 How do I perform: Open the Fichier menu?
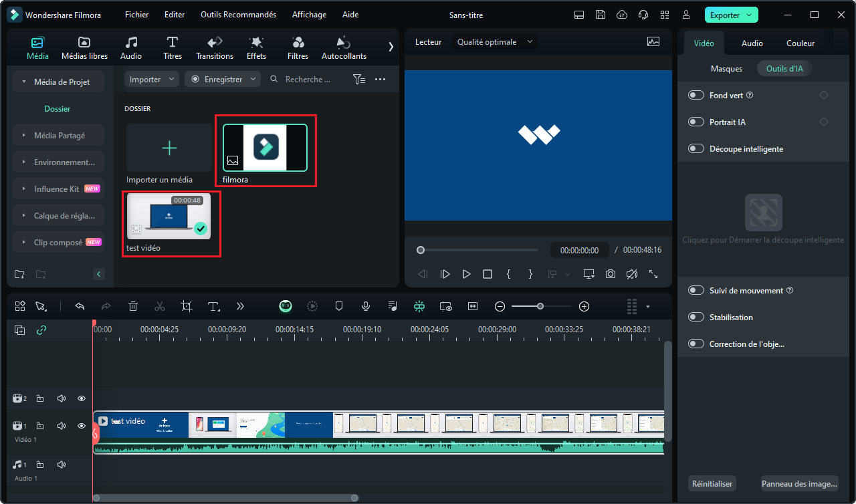pos(136,15)
